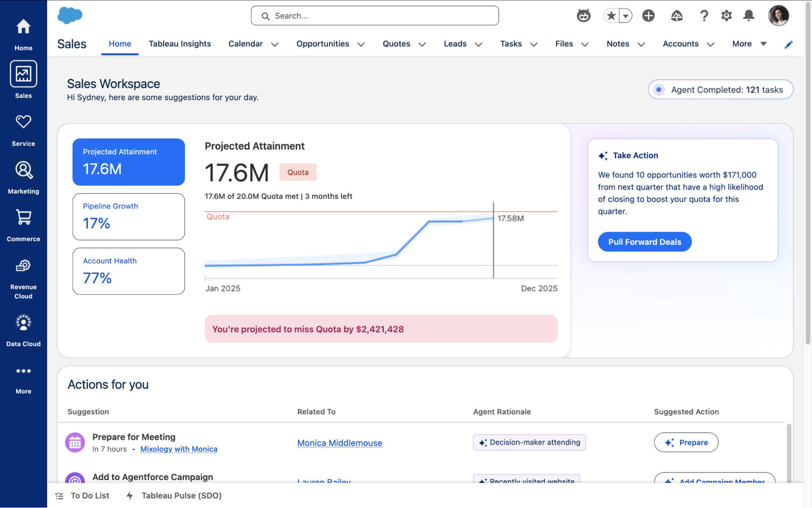This screenshot has height=508, width=812.
Task: Select the Account Health metric card
Action: click(x=128, y=271)
